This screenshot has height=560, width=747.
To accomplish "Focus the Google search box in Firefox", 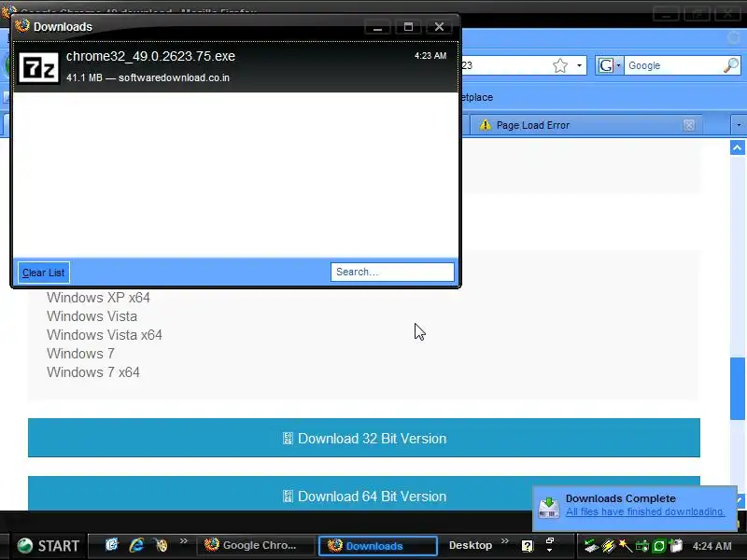I will click(673, 65).
